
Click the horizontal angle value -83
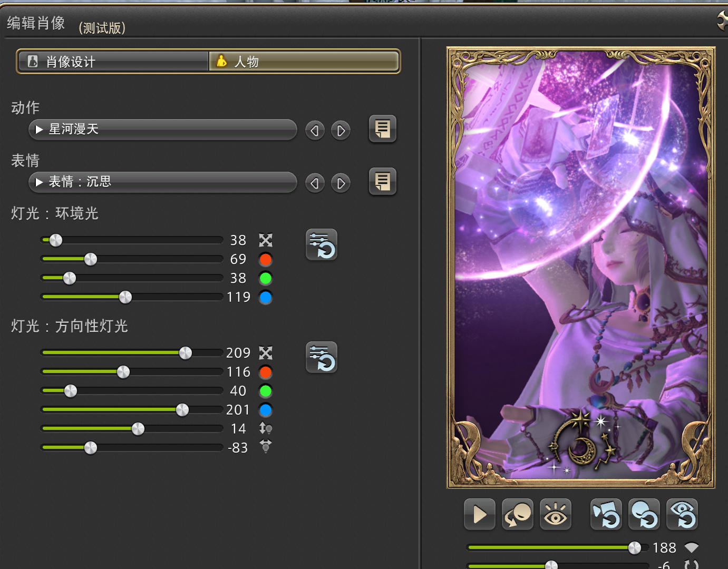tap(238, 448)
